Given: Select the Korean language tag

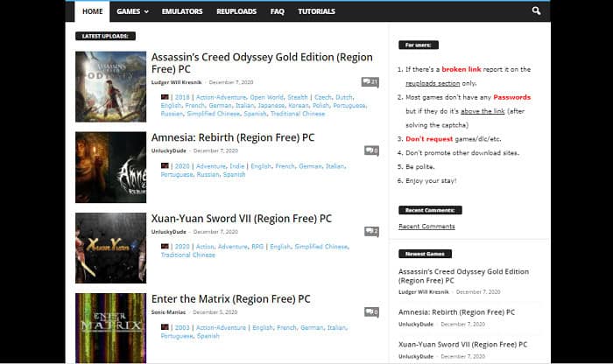Looking at the screenshot, I should click(299, 106).
